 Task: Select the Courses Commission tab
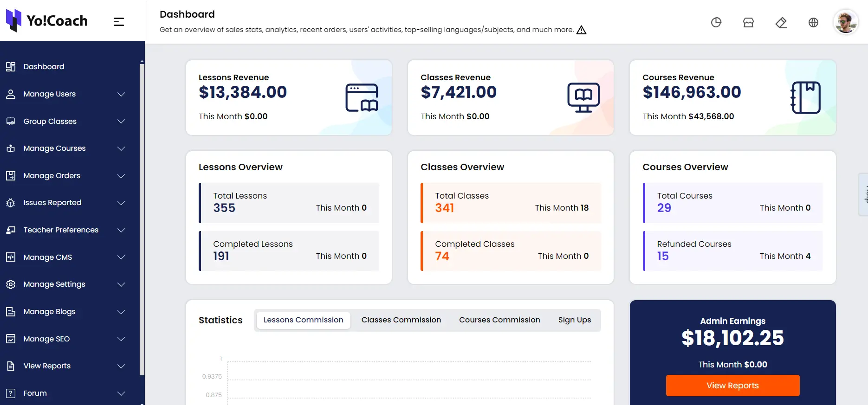[499, 320]
